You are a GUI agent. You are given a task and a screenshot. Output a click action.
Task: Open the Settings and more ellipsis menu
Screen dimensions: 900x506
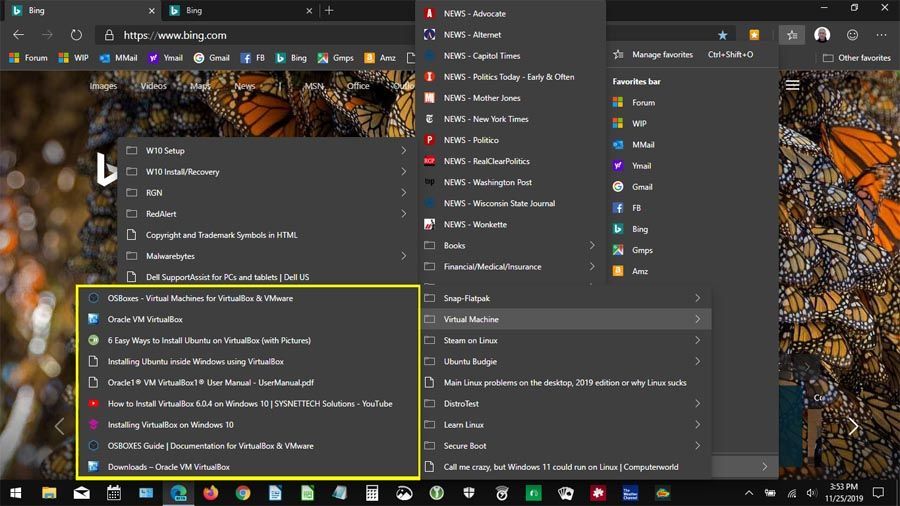pyautogui.click(x=881, y=35)
